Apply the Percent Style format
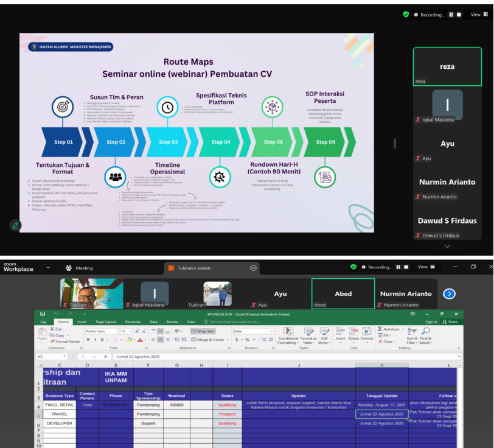Screen dimensions: 494x448 248,340
